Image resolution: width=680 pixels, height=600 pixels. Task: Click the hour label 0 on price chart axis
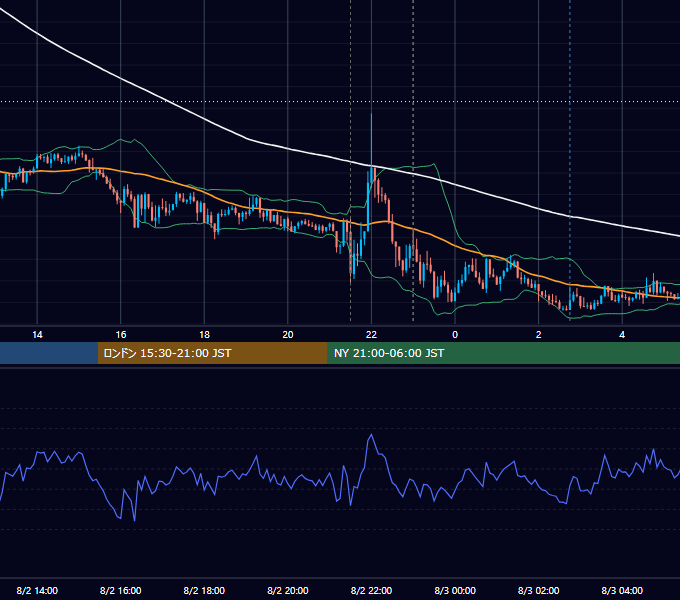[455, 335]
